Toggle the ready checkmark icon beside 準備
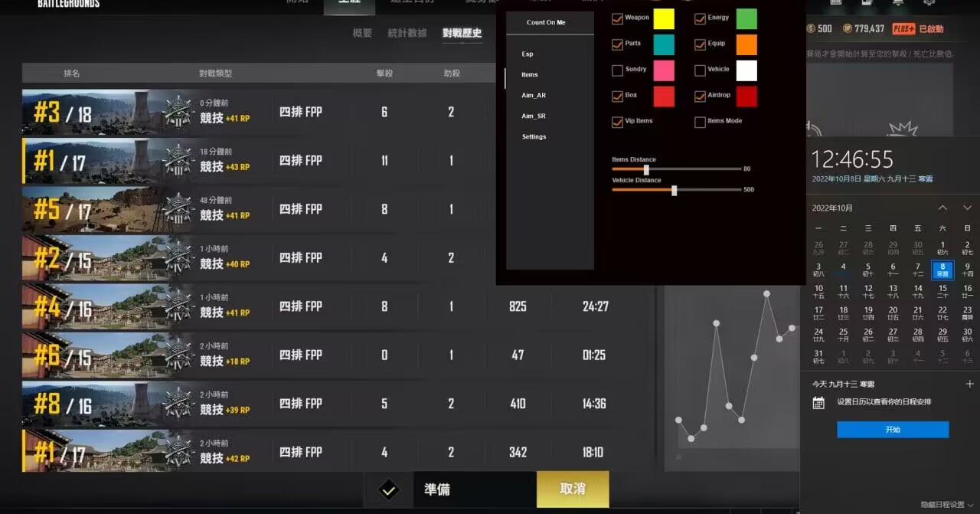Viewport: 980px width, 514px height. [389, 489]
